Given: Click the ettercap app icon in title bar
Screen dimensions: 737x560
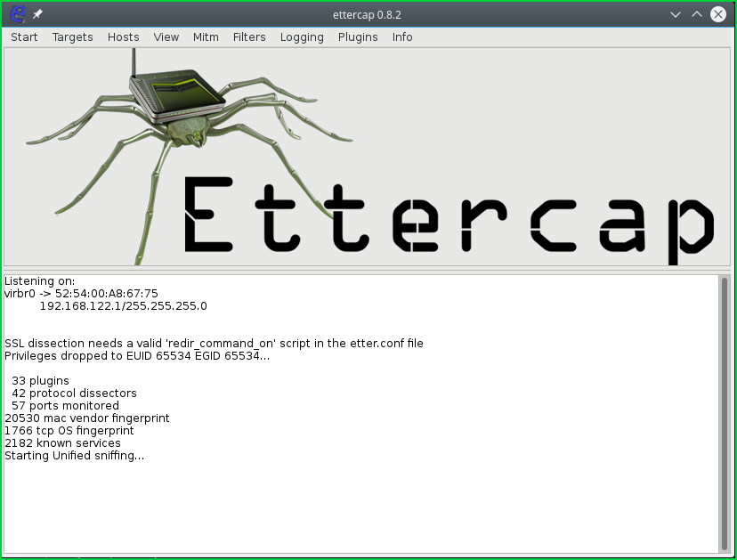Looking at the screenshot, I should tap(18, 14).
